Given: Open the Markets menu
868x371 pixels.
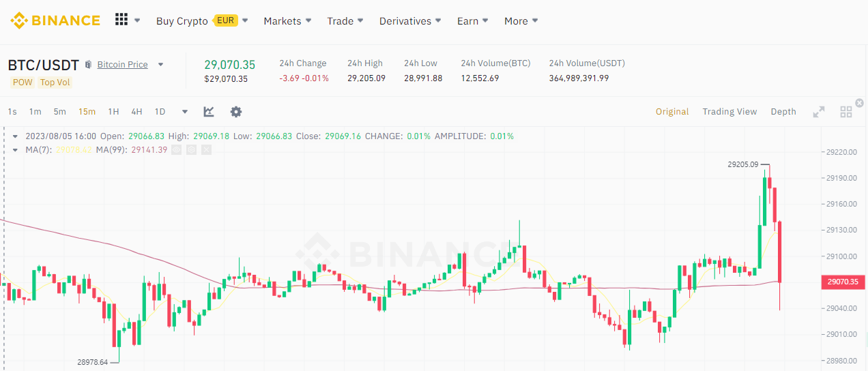Looking at the screenshot, I should (287, 21).
